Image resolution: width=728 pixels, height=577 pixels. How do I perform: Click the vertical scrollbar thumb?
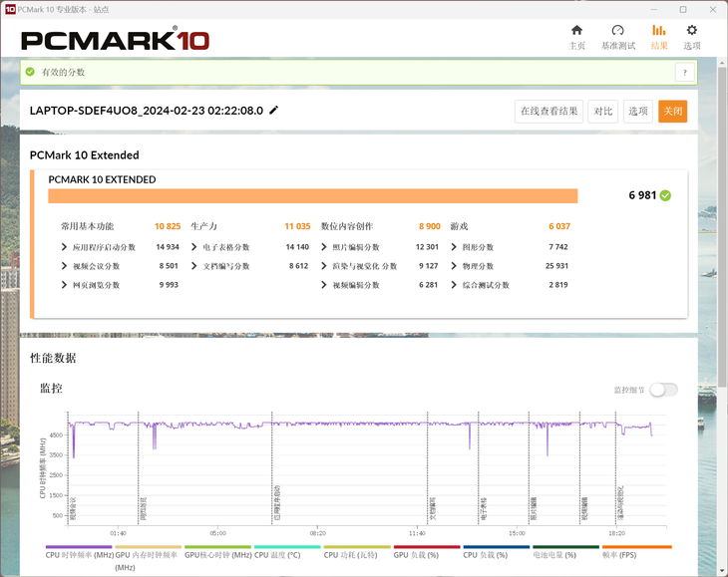tap(722, 226)
